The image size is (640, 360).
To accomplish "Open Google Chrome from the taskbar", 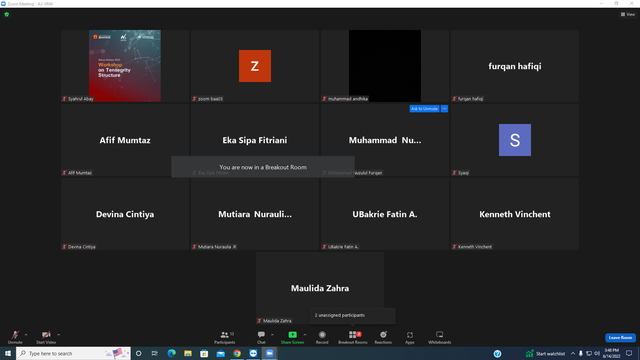I will tap(237, 353).
